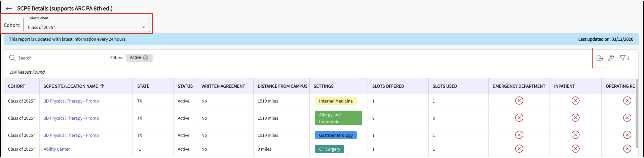Sort by the State column header
644x158 pixels.
pyautogui.click(x=143, y=86)
